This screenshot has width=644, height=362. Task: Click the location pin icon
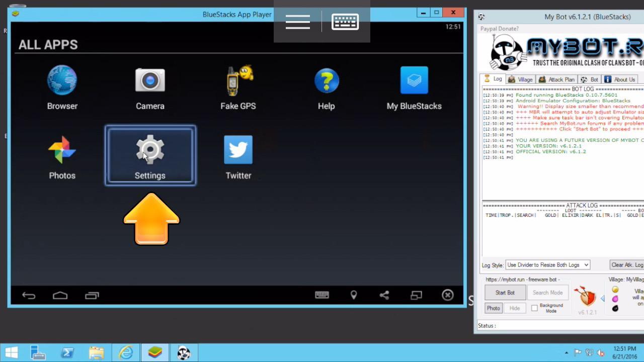click(354, 295)
